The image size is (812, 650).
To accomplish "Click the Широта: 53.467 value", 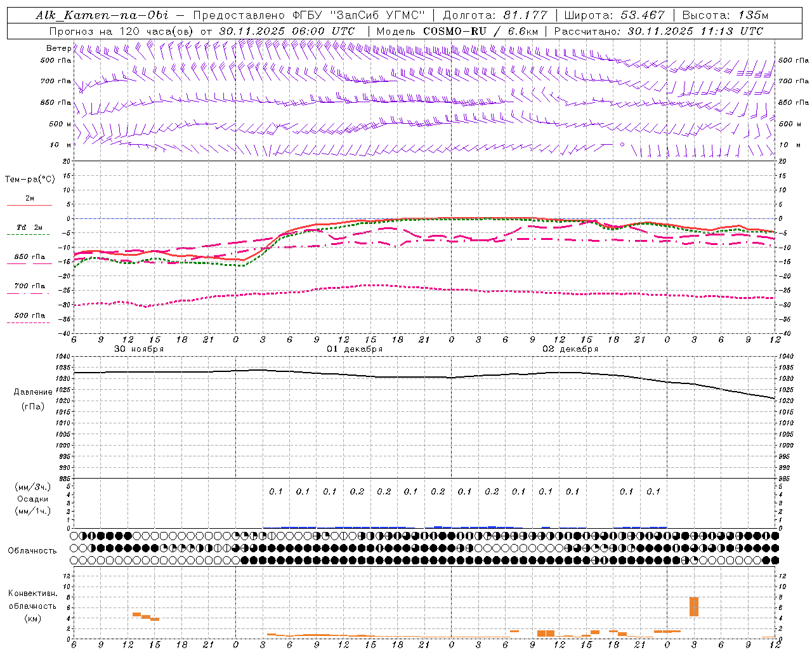I will pos(614,15).
